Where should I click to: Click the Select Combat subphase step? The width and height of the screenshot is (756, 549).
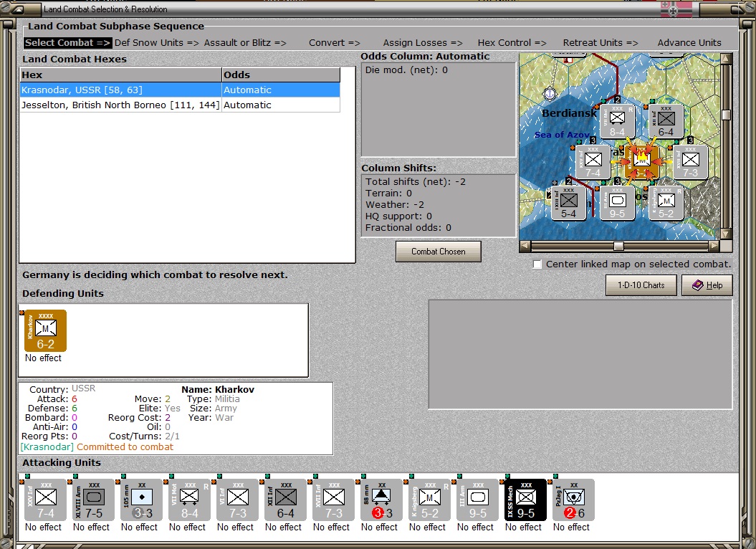click(67, 42)
